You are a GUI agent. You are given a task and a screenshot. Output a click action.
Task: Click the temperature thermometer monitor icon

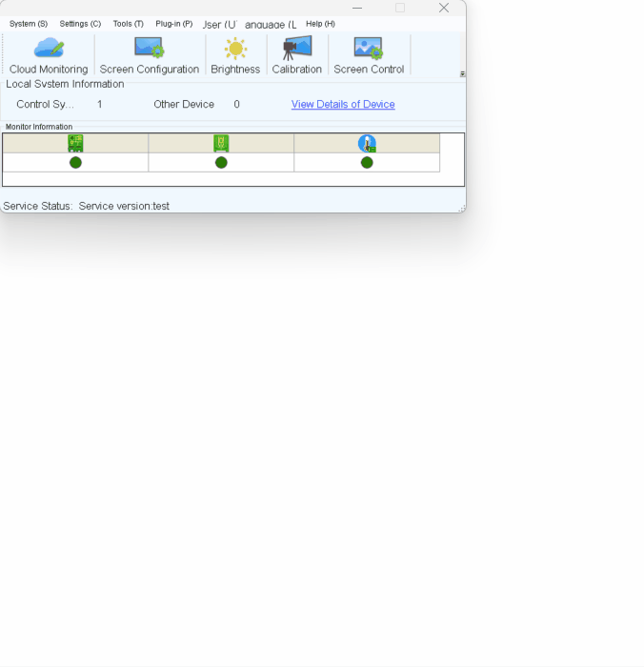[x=367, y=143]
